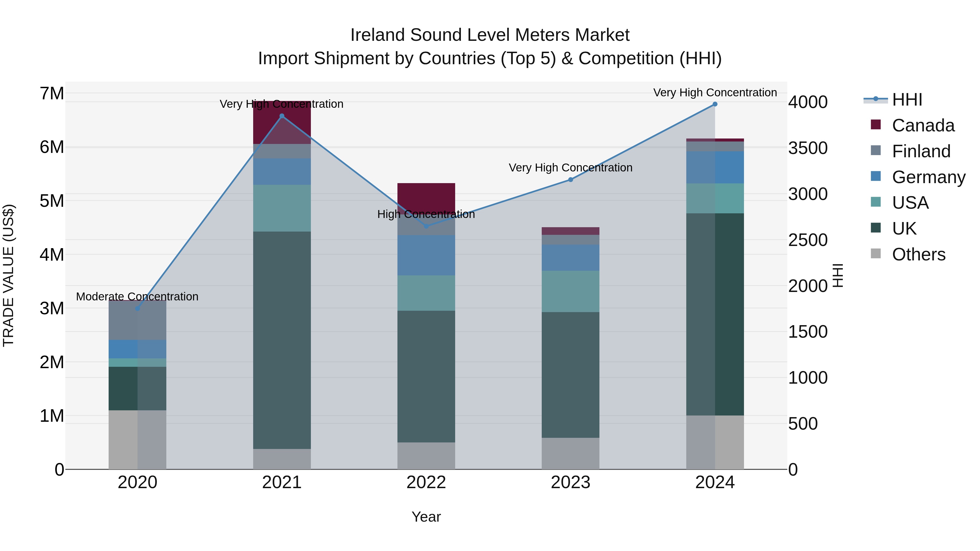Click the Canada maroon legend swatch
The width and height of the screenshot is (980, 551).
(876, 124)
